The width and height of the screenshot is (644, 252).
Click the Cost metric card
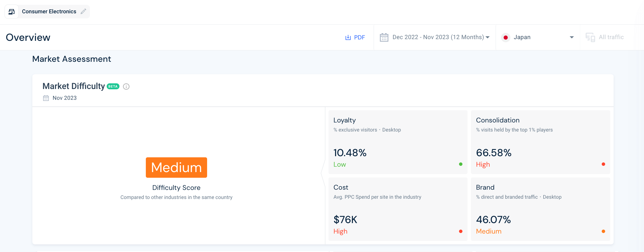pyautogui.click(x=398, y=209)
